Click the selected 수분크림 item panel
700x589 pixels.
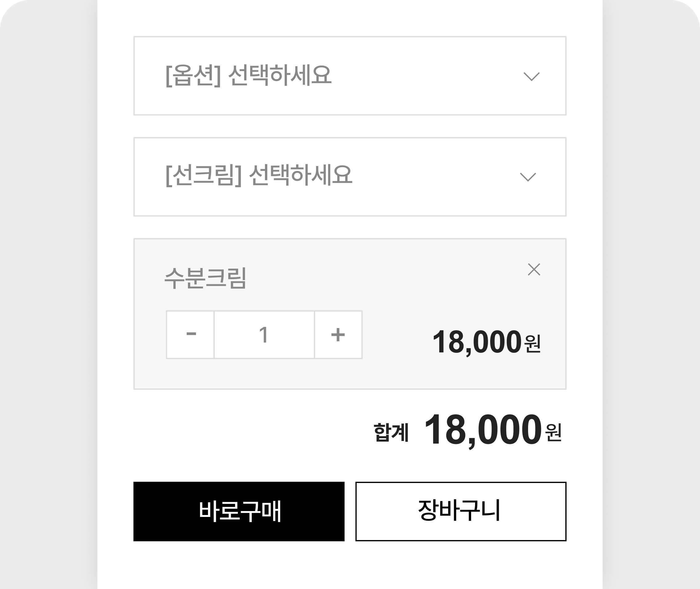click(350, 314)
